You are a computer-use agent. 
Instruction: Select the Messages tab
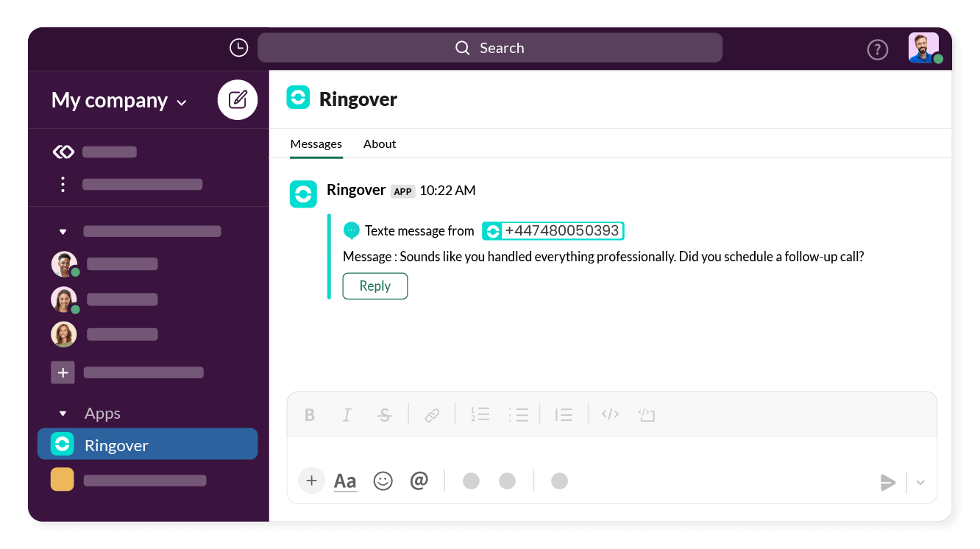[316, 144]
